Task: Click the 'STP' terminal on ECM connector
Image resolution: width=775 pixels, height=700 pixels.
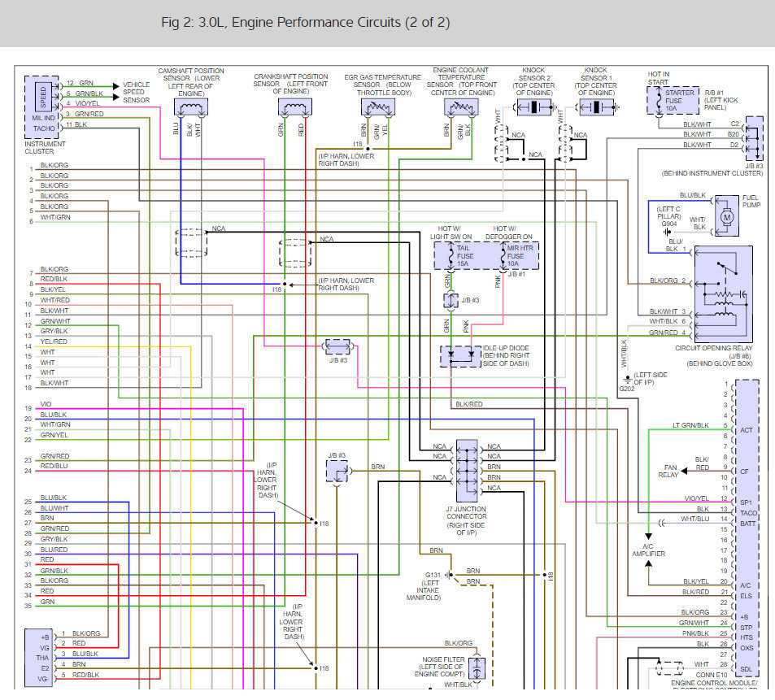Action: point(746,628)
